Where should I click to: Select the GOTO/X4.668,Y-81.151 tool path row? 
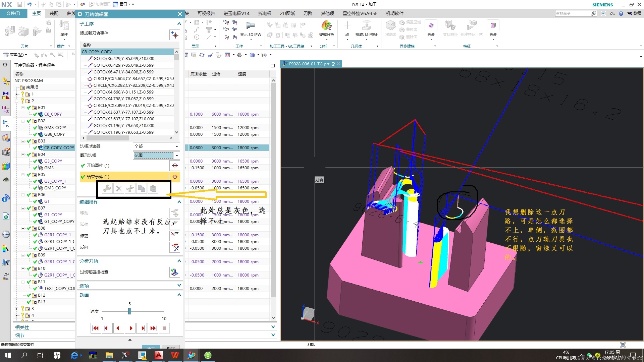tap(123, 92)
